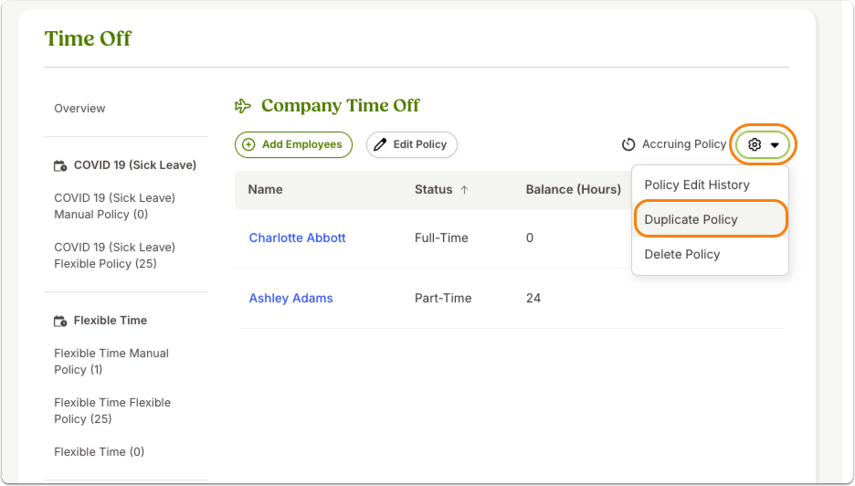This screenshot has height=486, width=855.
Task: Open the dropdown arrow beside the gear
Action: [x=774, y=145]
